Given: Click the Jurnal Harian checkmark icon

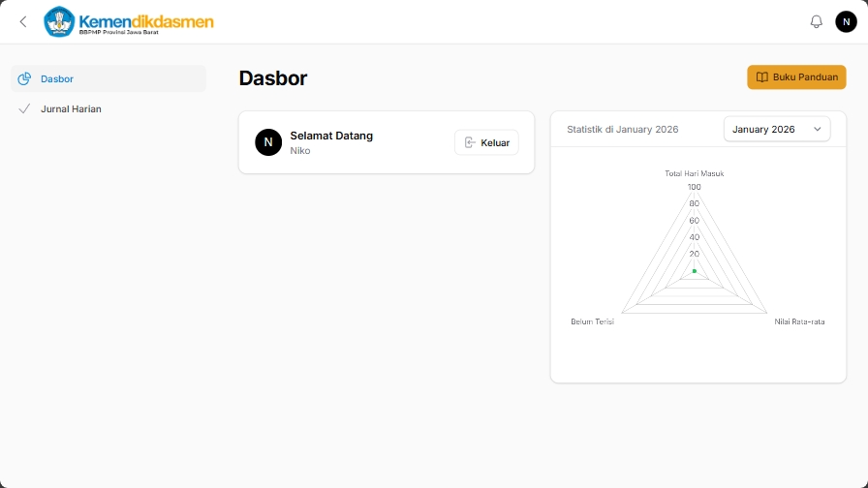Looking at the screenshot, I should coord(24,108).
